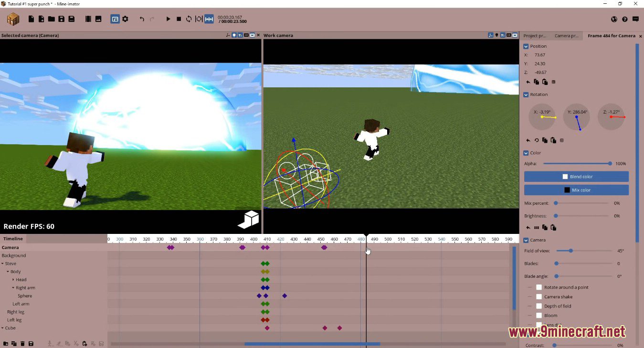Undo the last action

pos(142,19)
